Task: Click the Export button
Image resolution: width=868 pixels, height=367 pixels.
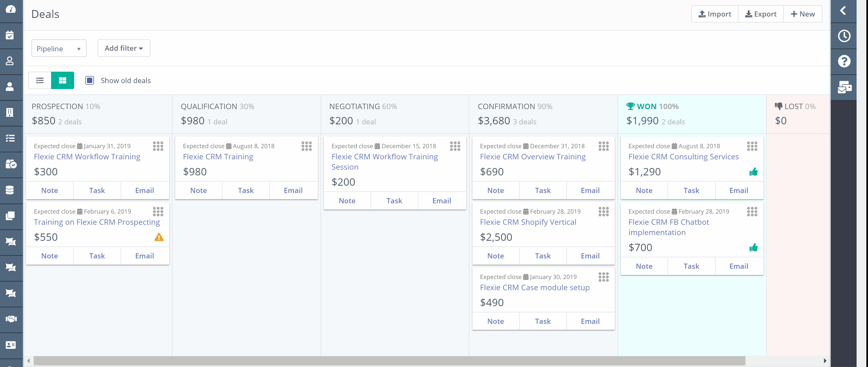Action: pyautogui.click(x=760, y=14)
